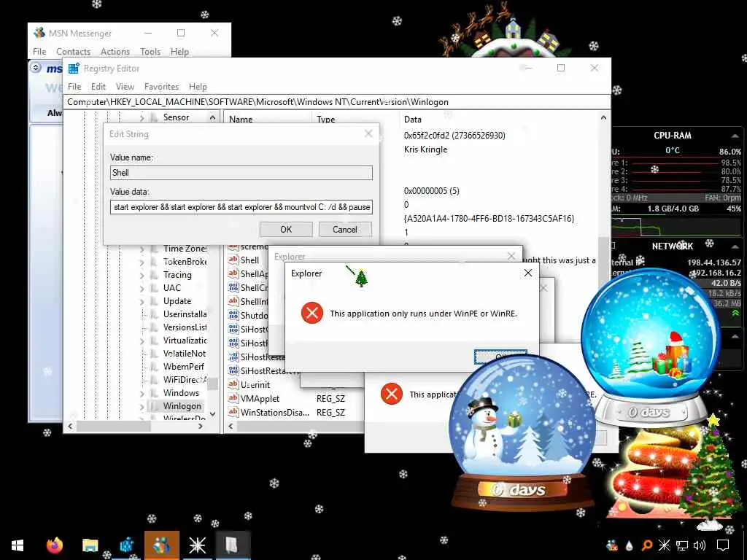Click the orange magnifier tray icon
This screenshot has height=560, width=747.
point(646,545)
